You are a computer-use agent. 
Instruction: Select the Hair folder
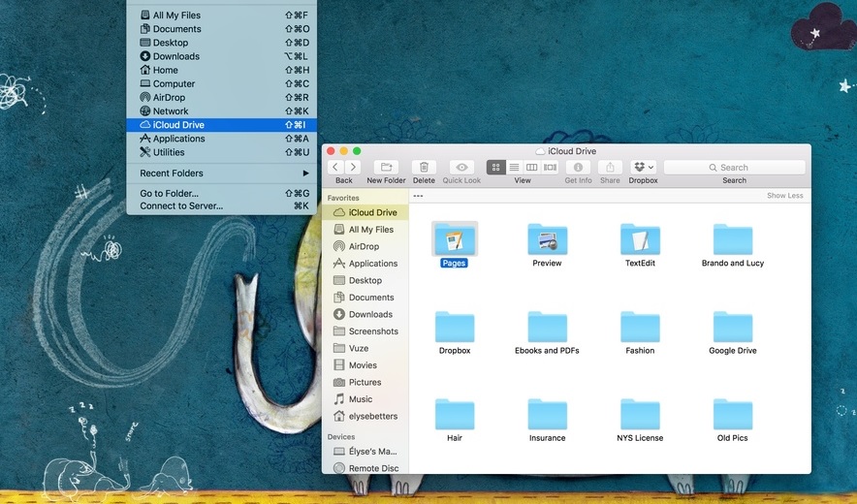tap(454, 415)
